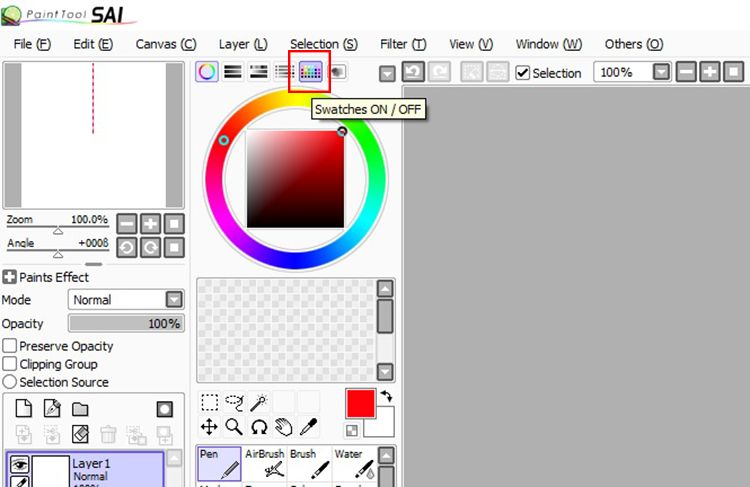The image size is (750, 487).
Task: Select the Magic Wand tool
Action: pos(259,402)
